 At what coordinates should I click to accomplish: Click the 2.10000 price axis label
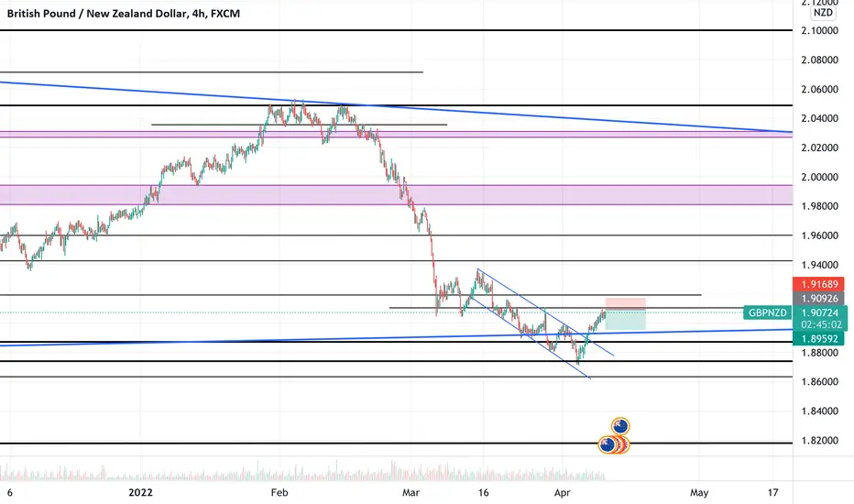(820, 30)
